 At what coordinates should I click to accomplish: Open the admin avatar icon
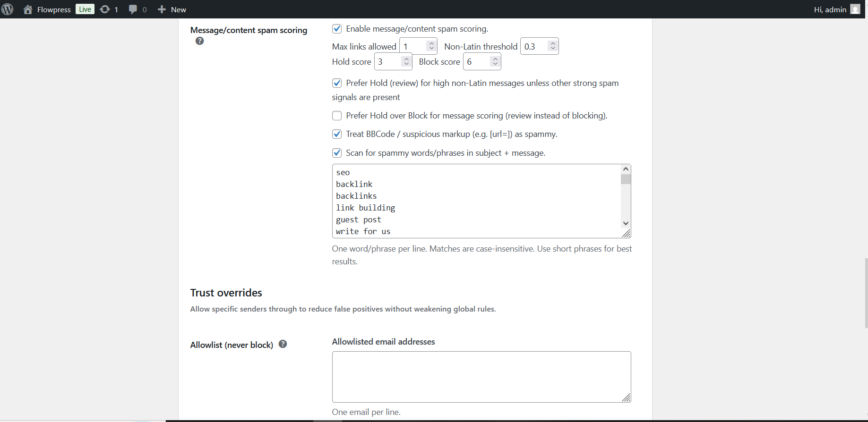pos(855,9)
